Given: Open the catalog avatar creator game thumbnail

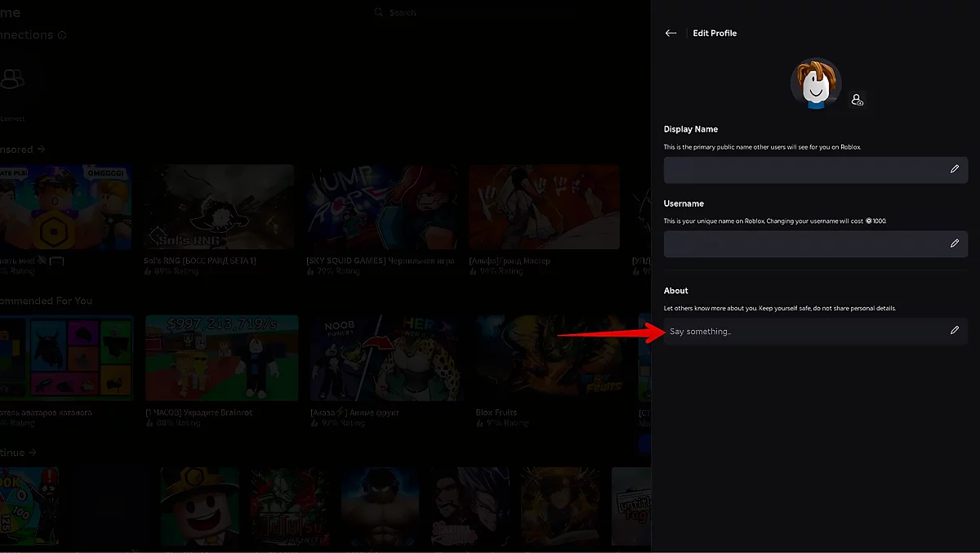Looking at the screenshot, I should (x=67, y=358).
